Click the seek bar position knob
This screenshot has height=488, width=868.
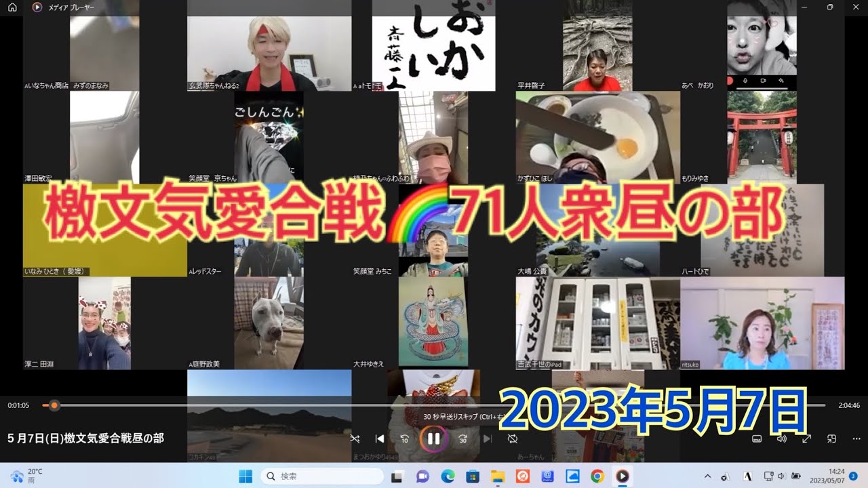tap(54, 405)
